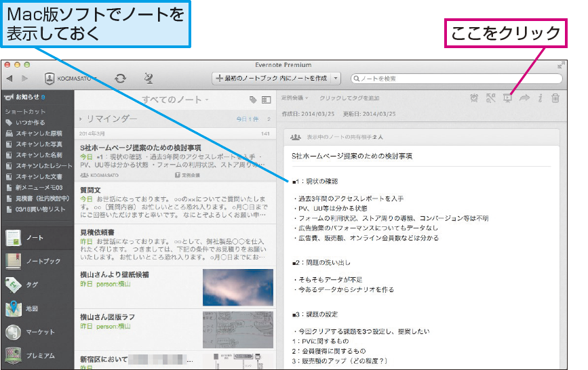Select タグ in the sidebar
The height and width of the screenshot is (370, 588).
pos(37,285)
